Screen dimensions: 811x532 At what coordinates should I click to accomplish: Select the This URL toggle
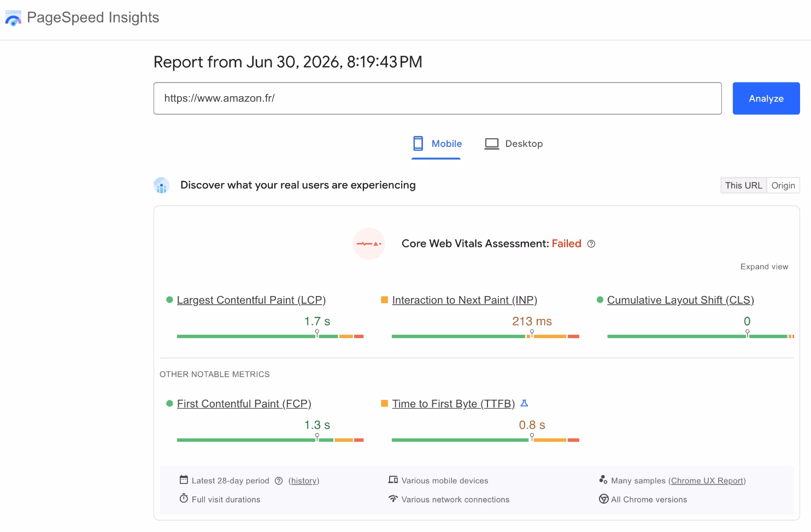744,185
